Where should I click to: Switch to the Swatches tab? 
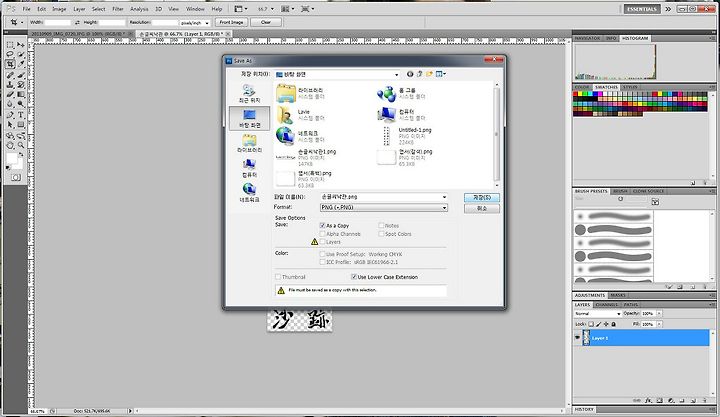click(606, 87)
